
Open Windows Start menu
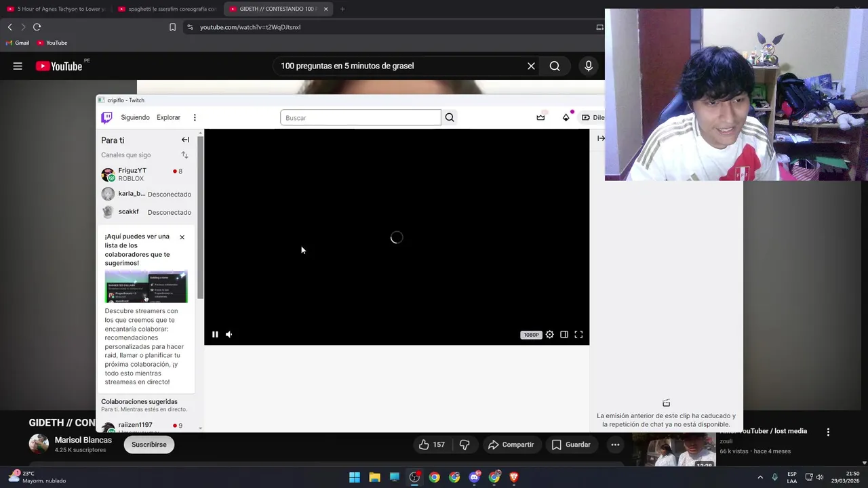(x=355, y=477)
